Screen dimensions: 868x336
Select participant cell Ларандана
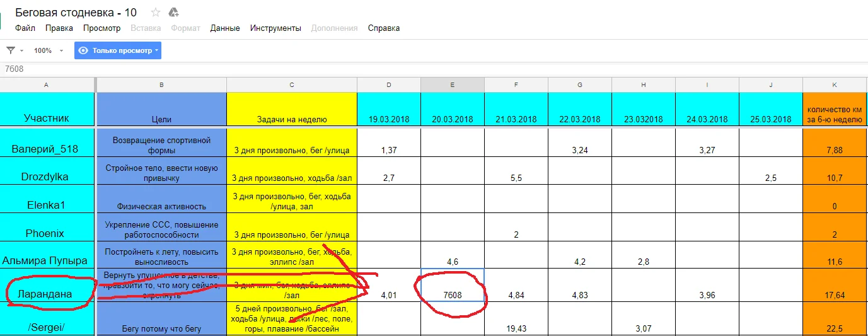point(47,285)
